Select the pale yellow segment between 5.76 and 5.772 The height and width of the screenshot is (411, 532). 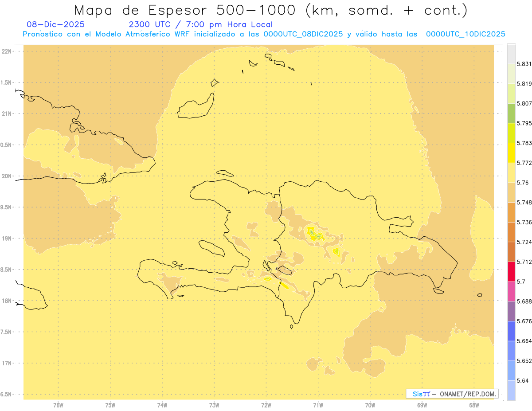511,172
